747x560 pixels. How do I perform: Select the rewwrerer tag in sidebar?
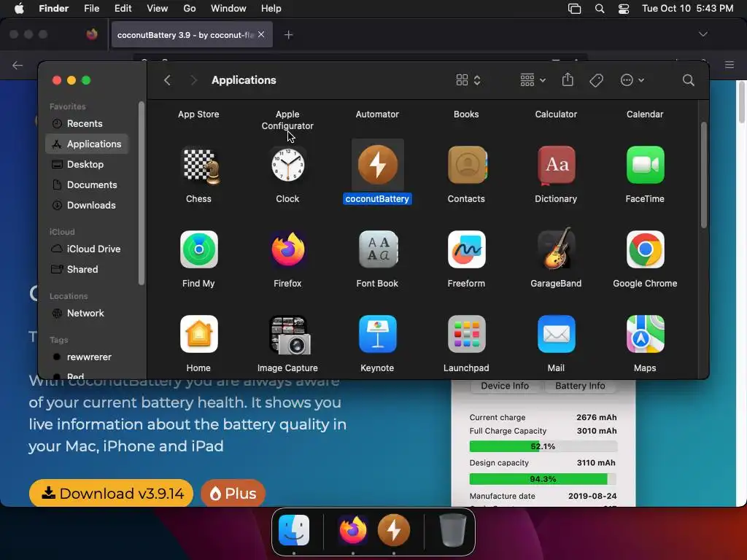tap(86, 357)
